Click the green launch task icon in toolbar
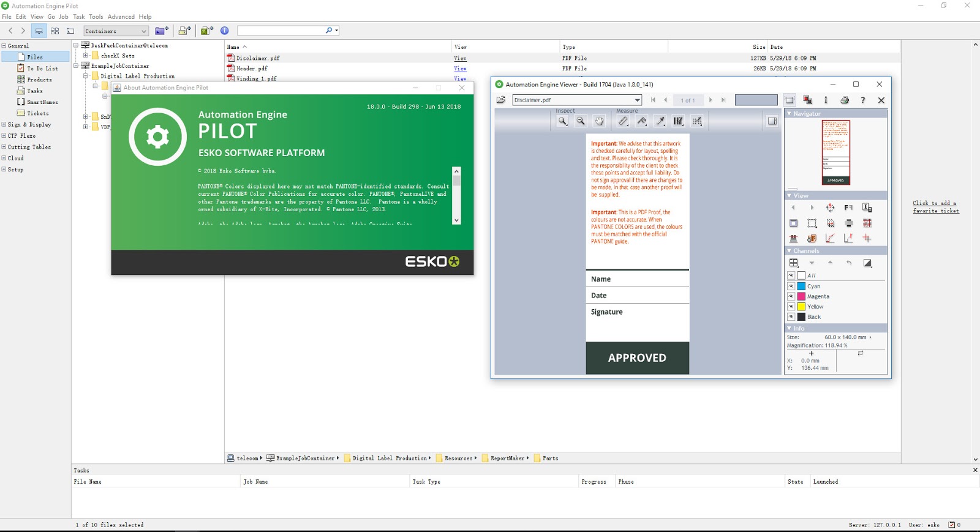 pyautogui.click(x=207, y=31)
